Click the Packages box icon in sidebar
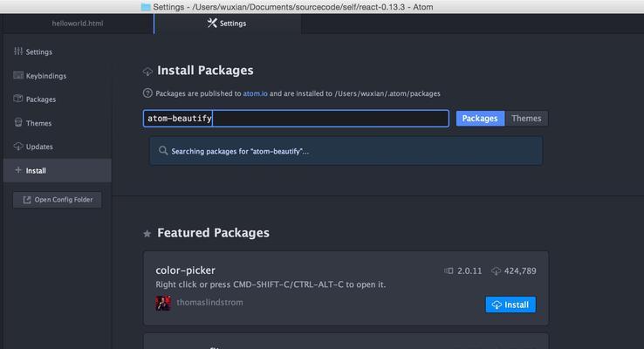The width and height of the screenshot is (644, 349). (18, 99)
